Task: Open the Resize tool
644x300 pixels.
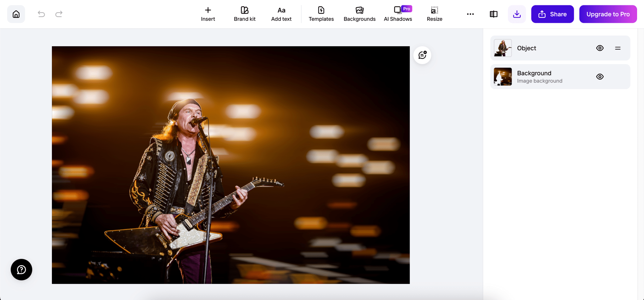Action: coord(434,14)
